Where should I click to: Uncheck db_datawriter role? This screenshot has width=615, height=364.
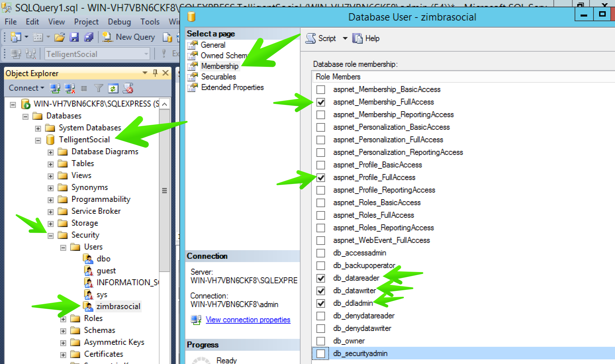coord(321,291)
